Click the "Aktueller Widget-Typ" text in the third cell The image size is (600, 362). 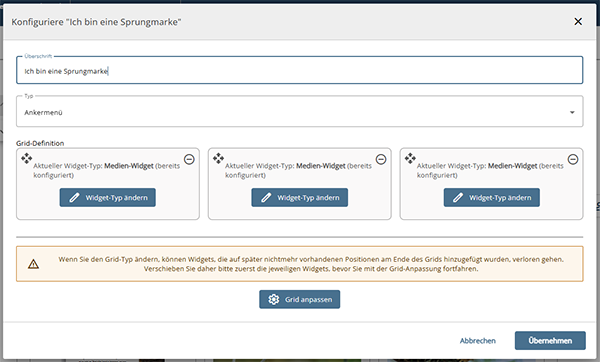[x=490, y=170]
